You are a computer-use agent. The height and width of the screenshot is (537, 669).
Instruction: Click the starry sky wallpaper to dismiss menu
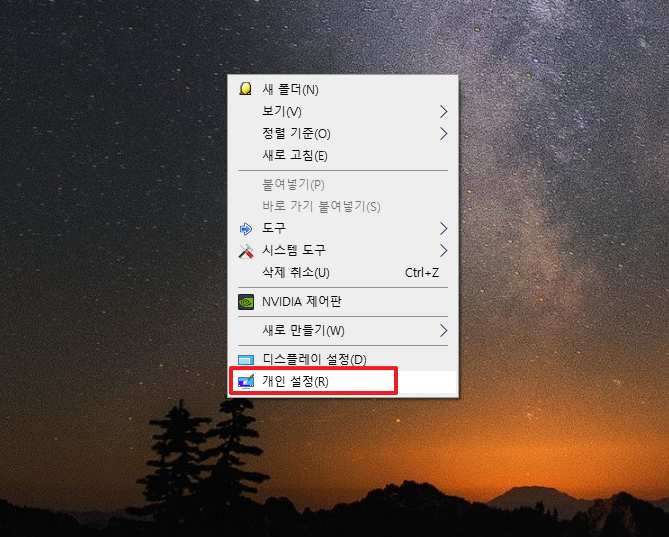tap(107, 171)
